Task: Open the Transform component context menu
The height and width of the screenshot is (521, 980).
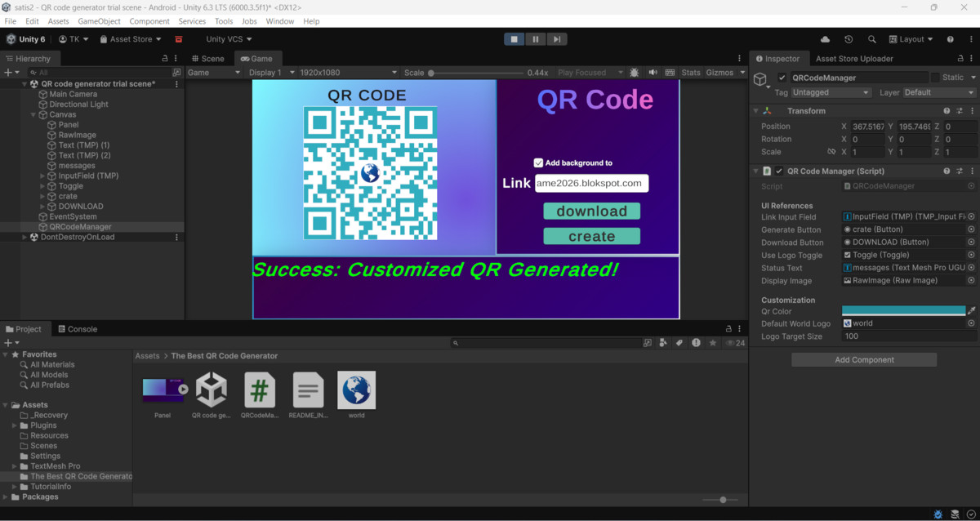Action: coord(972,111)
